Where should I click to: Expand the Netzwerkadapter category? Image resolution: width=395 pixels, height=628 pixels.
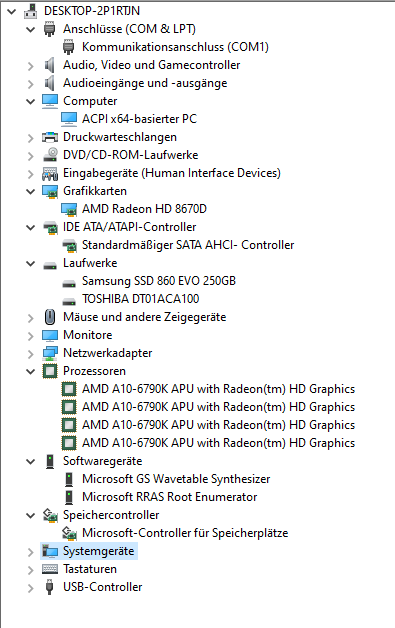point(30,354)
